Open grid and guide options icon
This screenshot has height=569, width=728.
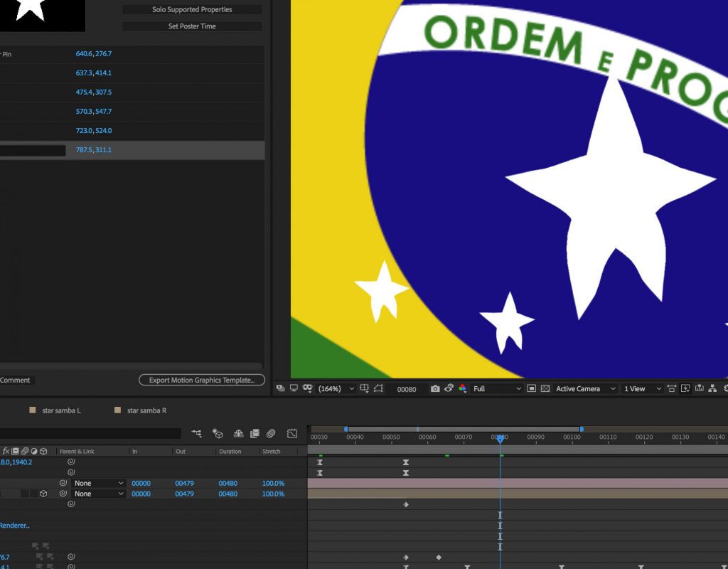(x=365, y=388)
